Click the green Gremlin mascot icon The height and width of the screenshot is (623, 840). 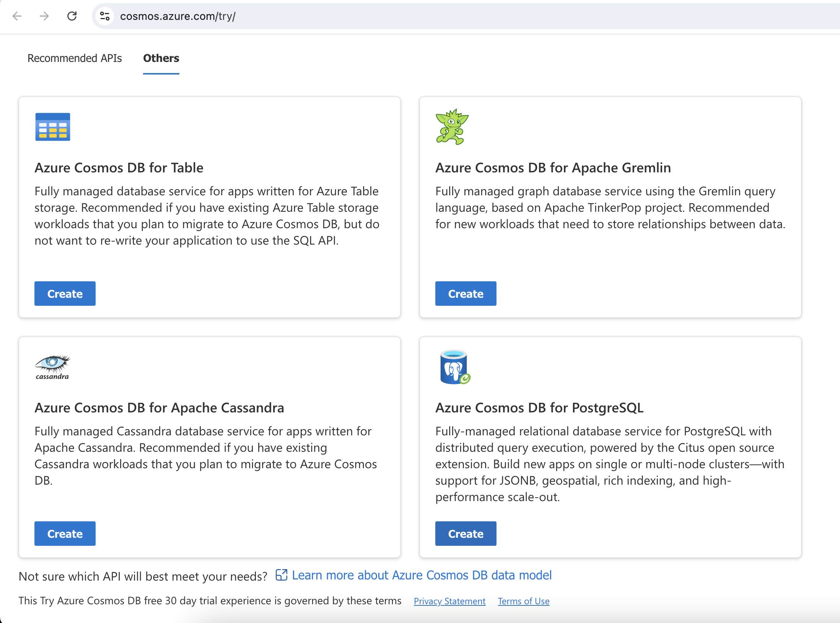pyautogui.click(x=452, y=127)
